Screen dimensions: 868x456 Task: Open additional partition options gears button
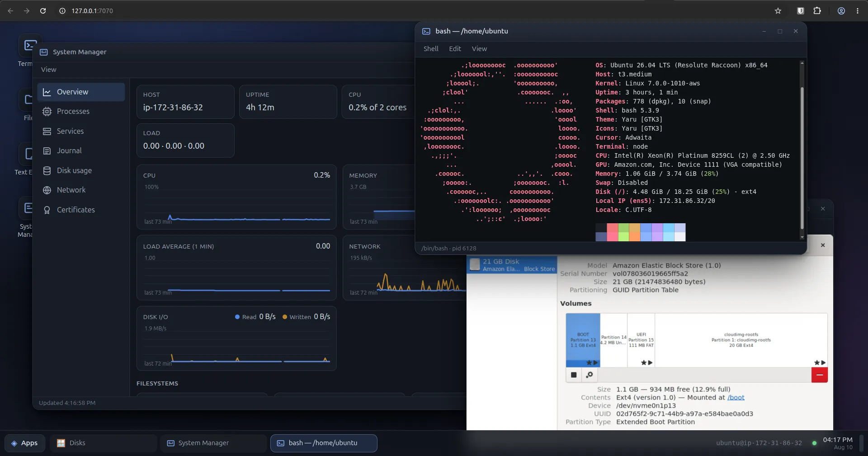click(590, 375)
